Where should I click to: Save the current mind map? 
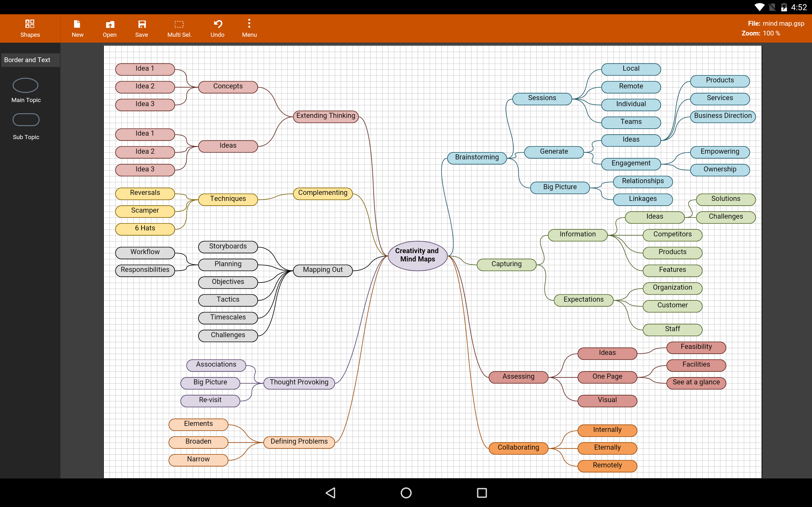pos(141,28)
